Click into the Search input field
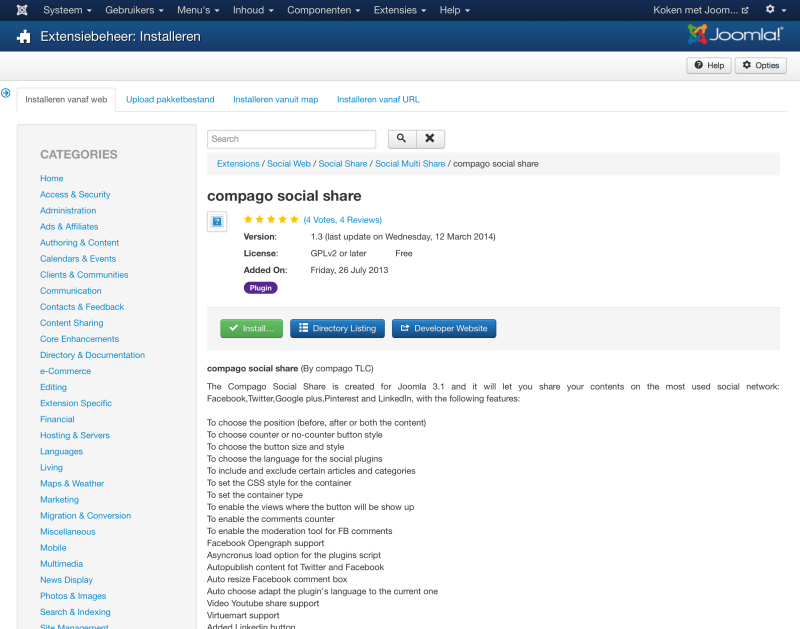 [x=291, y=139]
